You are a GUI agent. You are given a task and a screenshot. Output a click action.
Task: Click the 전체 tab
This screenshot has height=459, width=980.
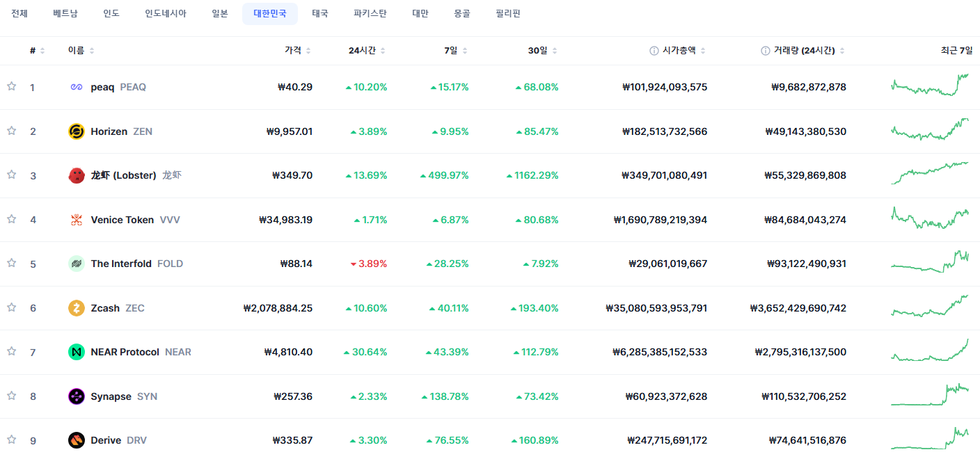(19, 13)
